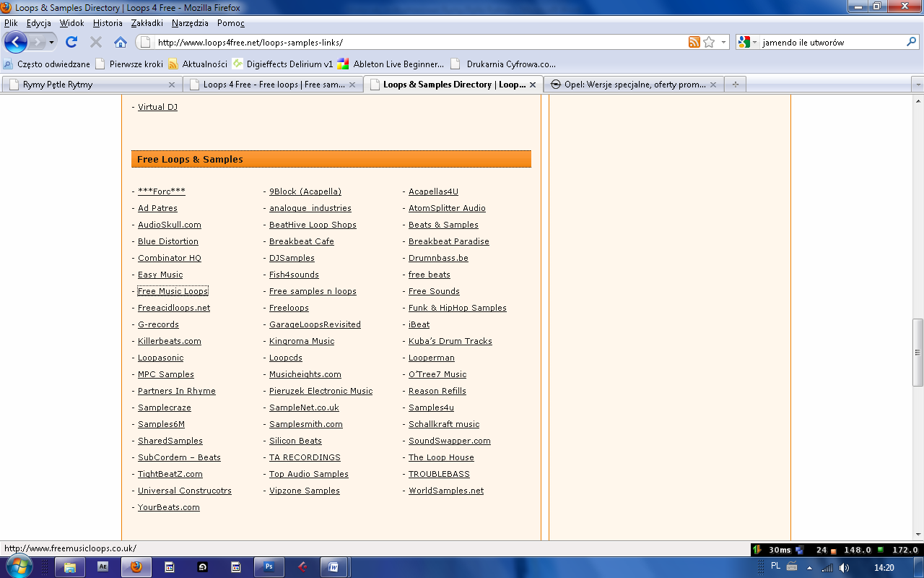Open the Pomoc menu

[x=231, y=23]
